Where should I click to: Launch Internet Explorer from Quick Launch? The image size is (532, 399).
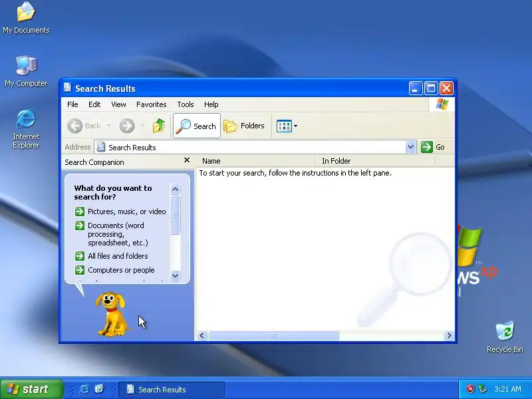(84, 389)
